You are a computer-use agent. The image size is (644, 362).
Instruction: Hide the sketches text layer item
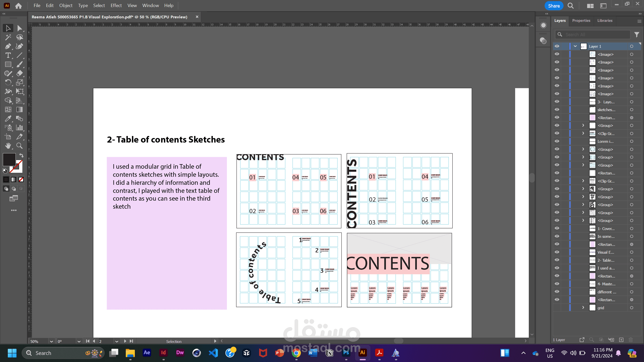tap(557, 110)
